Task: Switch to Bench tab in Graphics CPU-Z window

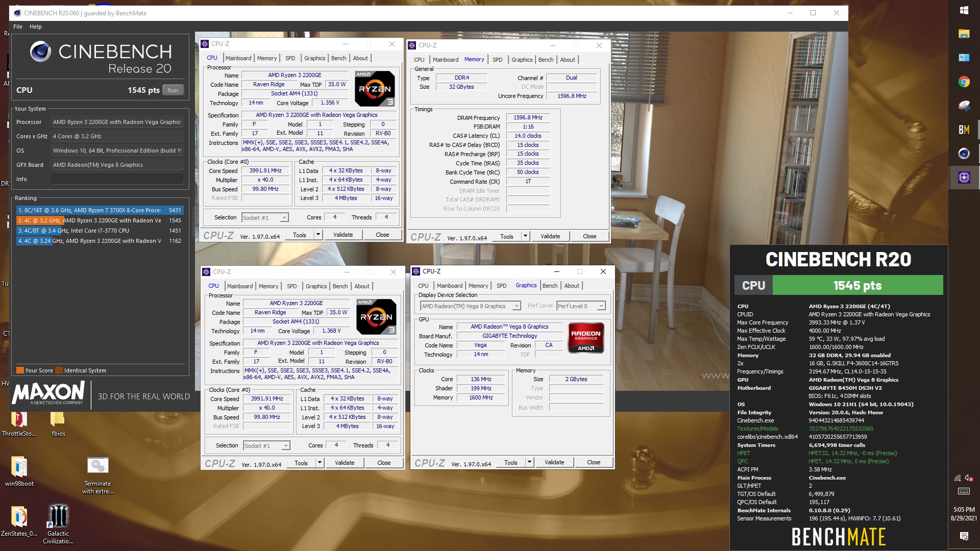Action: point(550,286)
